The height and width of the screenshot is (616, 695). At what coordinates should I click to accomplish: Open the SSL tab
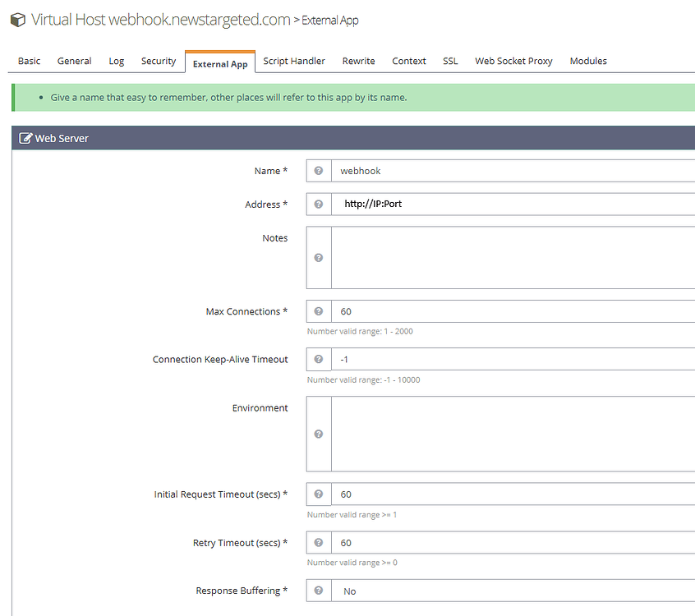click(450, 61)
